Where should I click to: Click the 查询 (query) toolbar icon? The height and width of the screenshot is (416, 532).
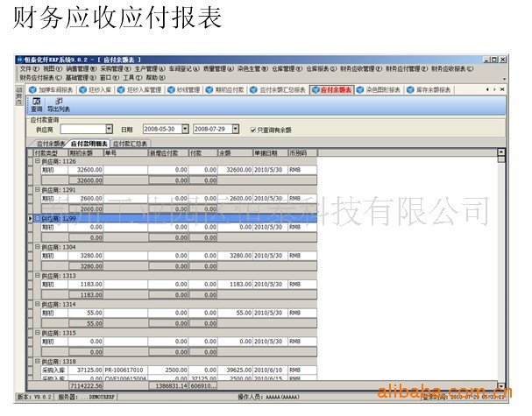pyautogui.click(x=36, y=102)
